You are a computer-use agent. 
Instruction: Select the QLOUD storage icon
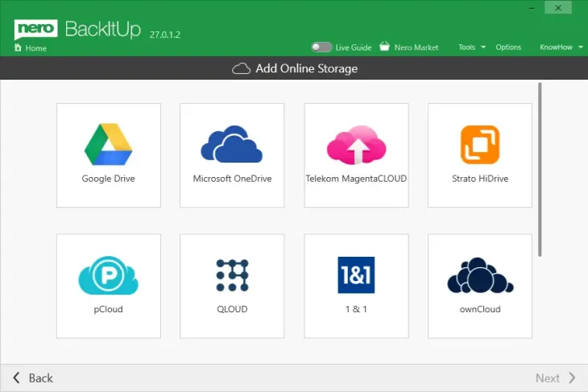(232, 276)
